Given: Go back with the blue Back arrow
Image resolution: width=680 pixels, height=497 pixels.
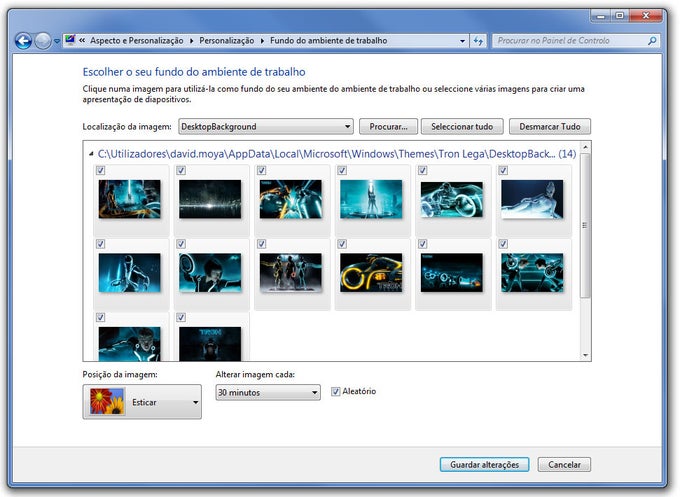Looking at the screenshot, I should [x=23, y=41].
